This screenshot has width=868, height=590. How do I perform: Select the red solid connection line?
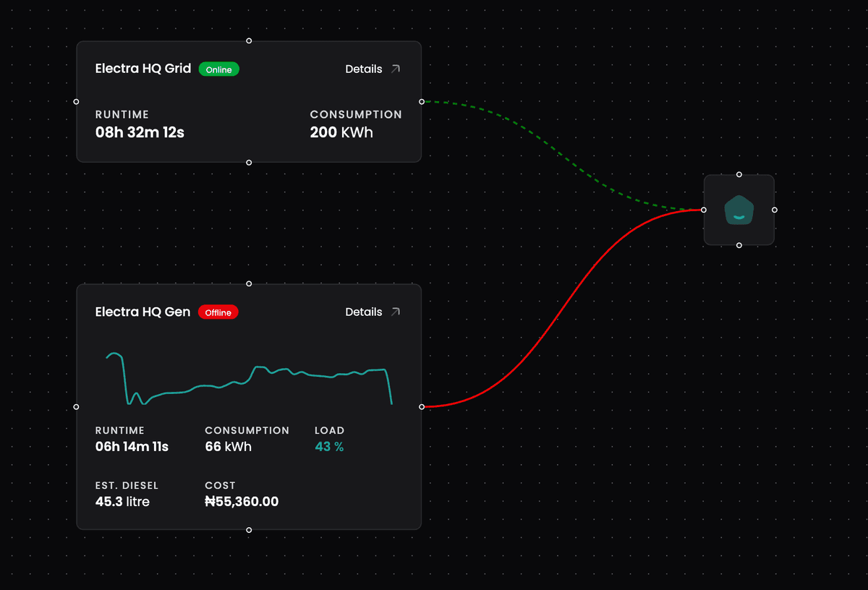565,312
